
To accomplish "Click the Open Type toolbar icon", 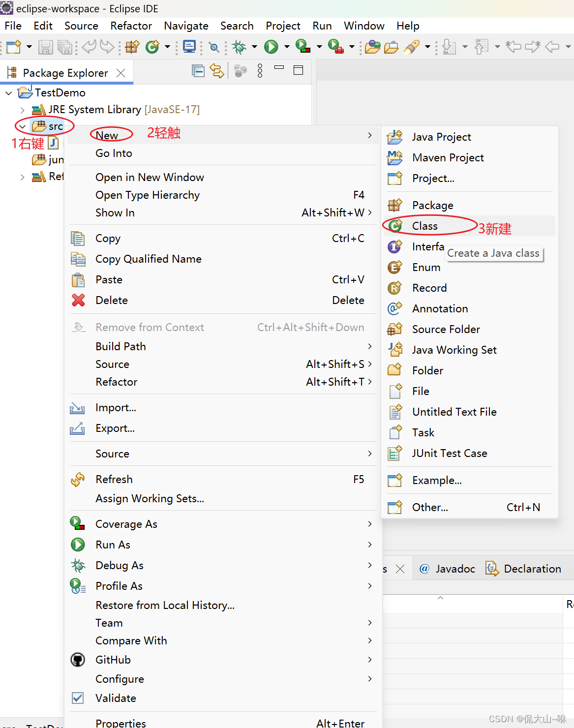I will point(373,47).
